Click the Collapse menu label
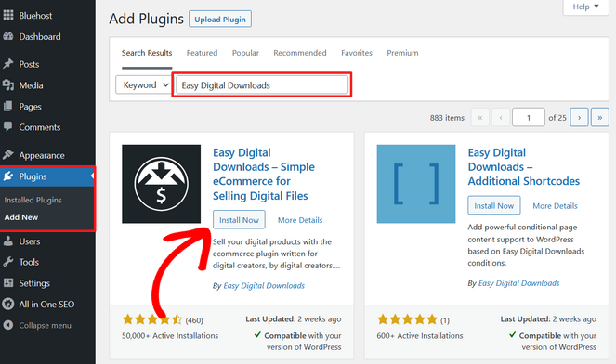616x364 pixels. coord(46,325)
